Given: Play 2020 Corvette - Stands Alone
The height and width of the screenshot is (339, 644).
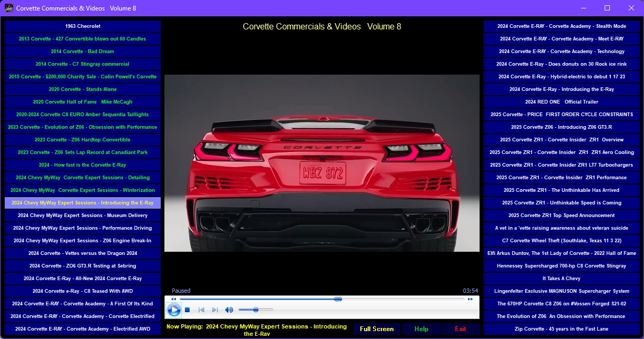Looking at the screenshot, I should pos(82,89).
